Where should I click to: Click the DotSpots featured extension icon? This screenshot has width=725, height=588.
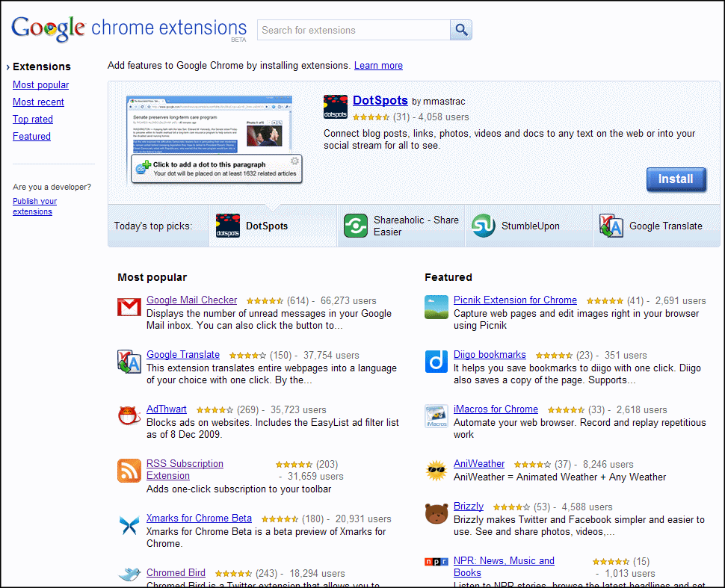(x=336, y=107)
